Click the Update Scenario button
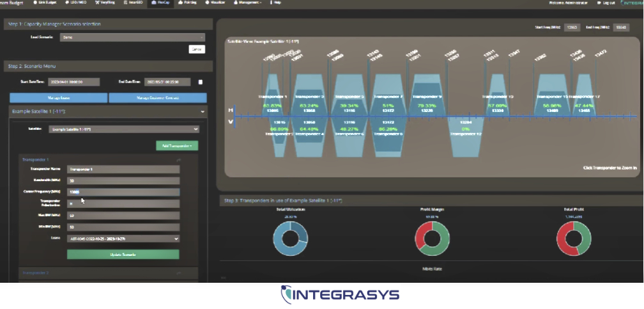Screen dimensions: 644x309 point(123,255)
